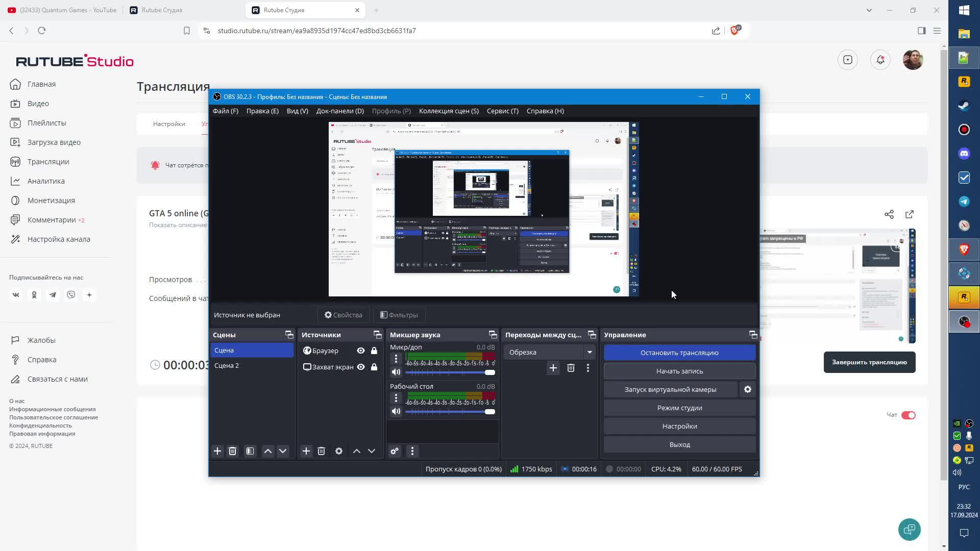Click the Rutube upload plus icon

(847, 60)
